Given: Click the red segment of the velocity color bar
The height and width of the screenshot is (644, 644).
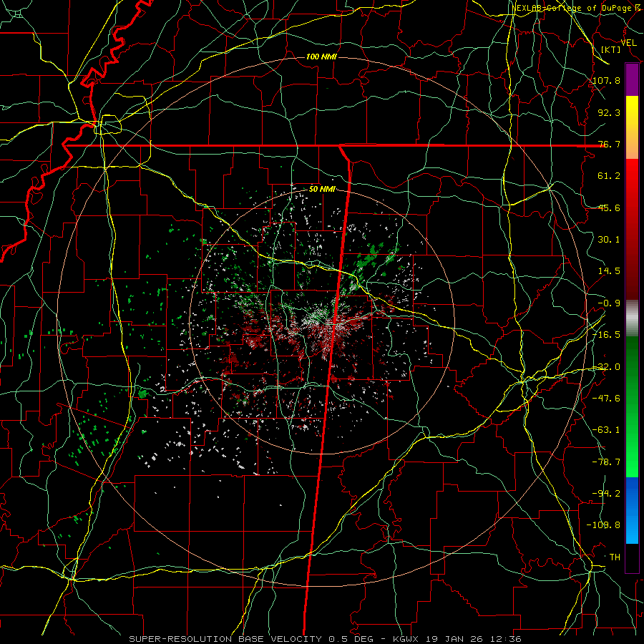Looking at the screenshot, I should (x=632, y=229).
